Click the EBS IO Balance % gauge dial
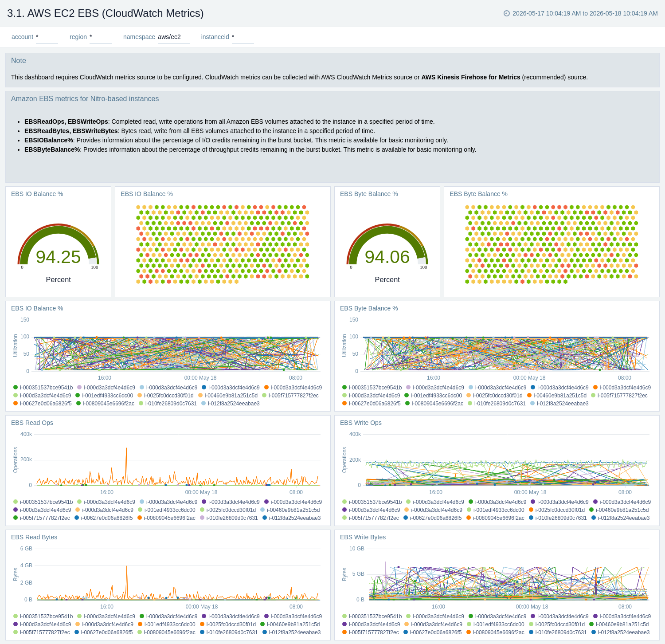The width and height of the screenshot is (665, 644). (58, 245)
